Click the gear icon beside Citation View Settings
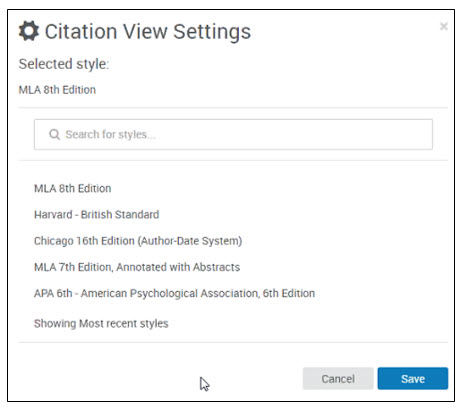This screenshot has height=409, width=462. tap(29, 31)
